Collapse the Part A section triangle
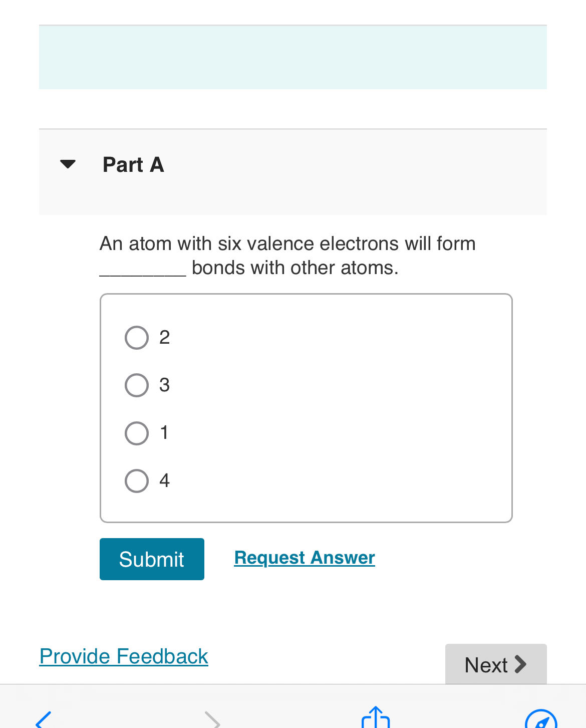586x728 pixels. coord(67,163)
